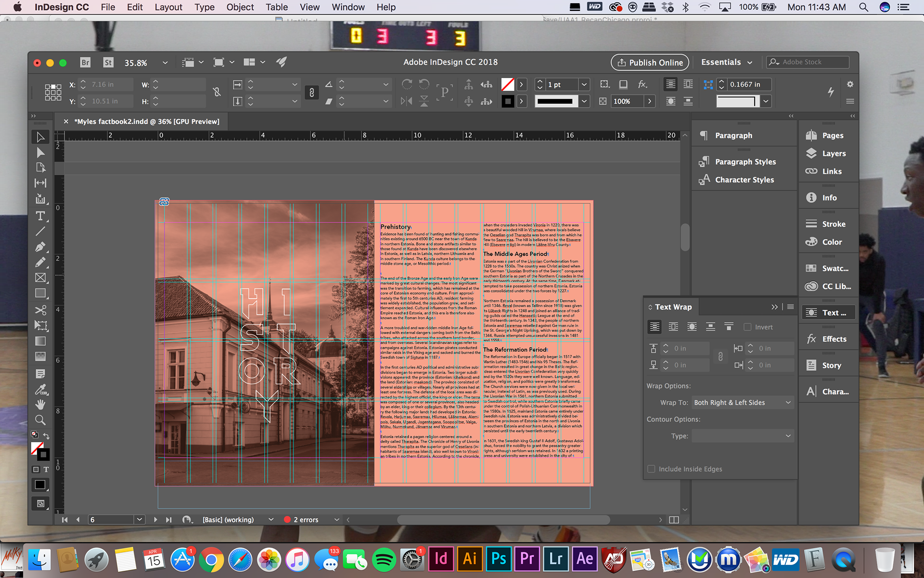Viewport: 924px width, 578px height.
Task: Select the Scissors tool
Action: coord(40,310)
